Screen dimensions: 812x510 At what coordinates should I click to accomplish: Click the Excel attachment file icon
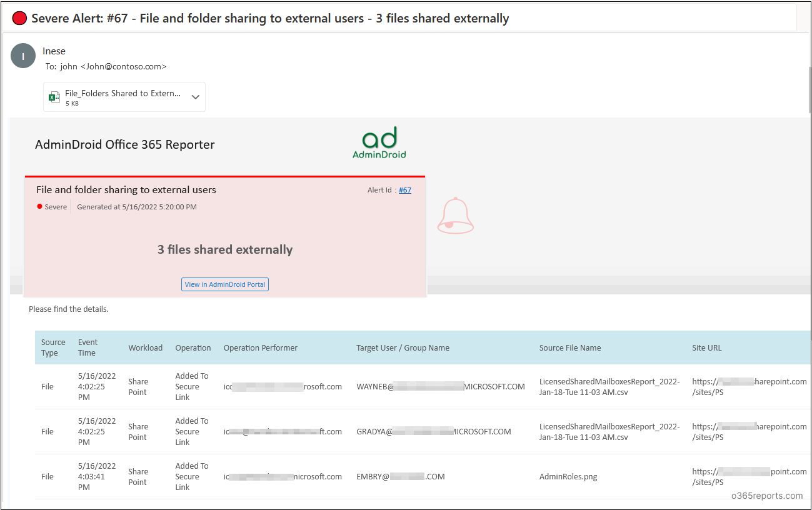click(54, 96)
